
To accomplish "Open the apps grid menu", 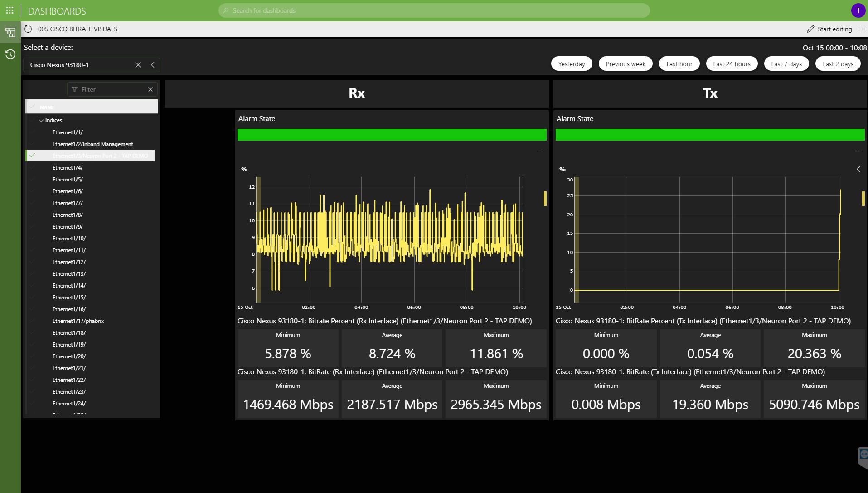I will (10, 10).
